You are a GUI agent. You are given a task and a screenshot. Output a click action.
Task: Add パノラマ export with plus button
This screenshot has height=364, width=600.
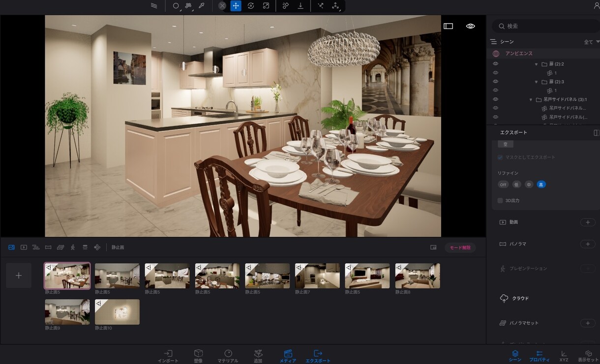[588, 244]
